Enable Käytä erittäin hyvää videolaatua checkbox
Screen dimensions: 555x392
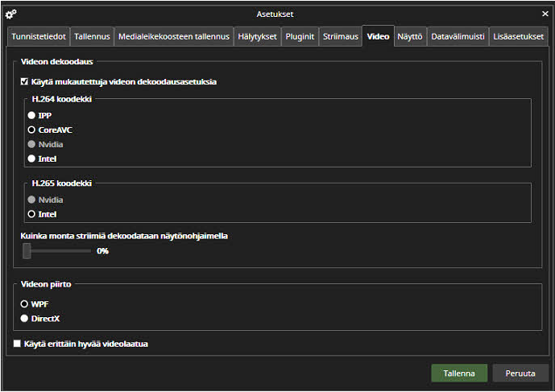[x=18, y=344]
